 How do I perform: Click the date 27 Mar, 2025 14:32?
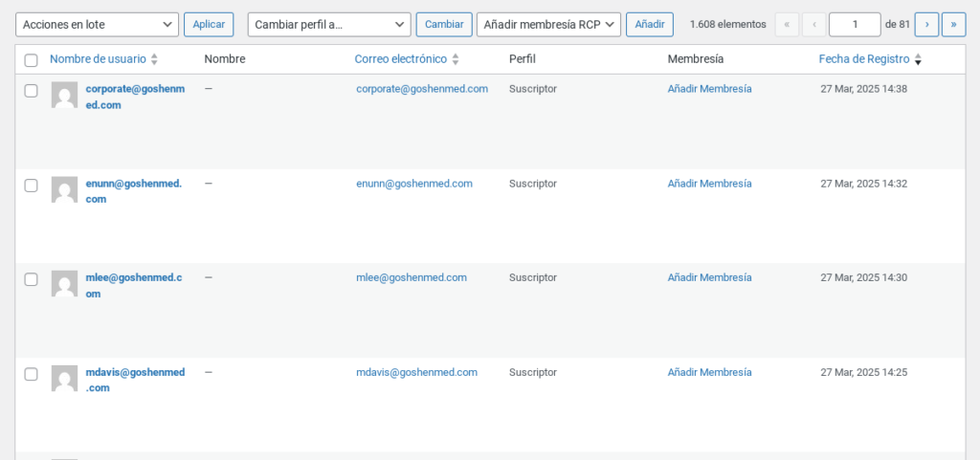click(864, 184)
